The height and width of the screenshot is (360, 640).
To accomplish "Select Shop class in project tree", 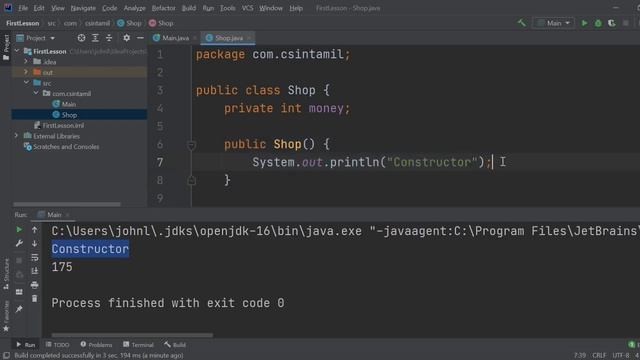I will point(64,115).
